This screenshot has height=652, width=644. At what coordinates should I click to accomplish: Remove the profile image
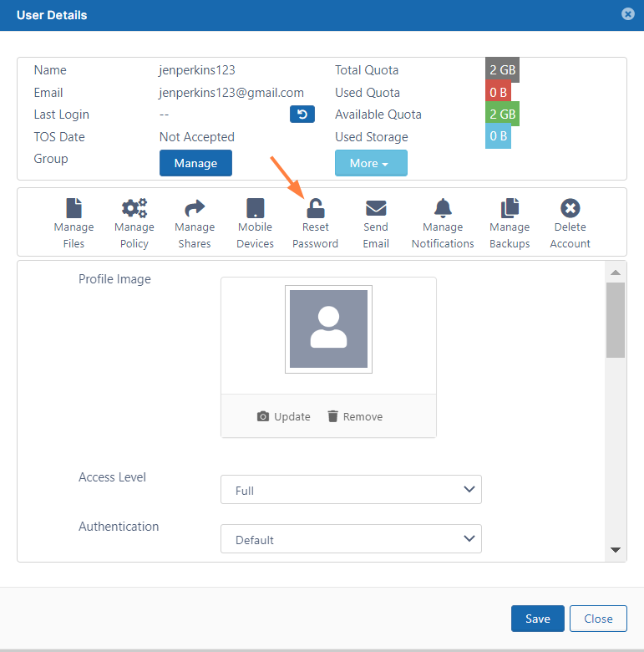pyautogui.click(x=355, y=416)
